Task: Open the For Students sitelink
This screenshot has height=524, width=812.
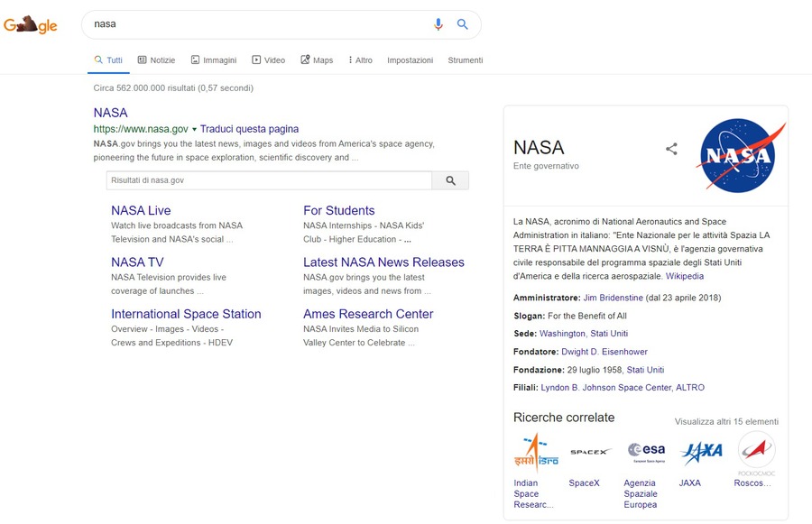Action: click(x=338, y=210)
